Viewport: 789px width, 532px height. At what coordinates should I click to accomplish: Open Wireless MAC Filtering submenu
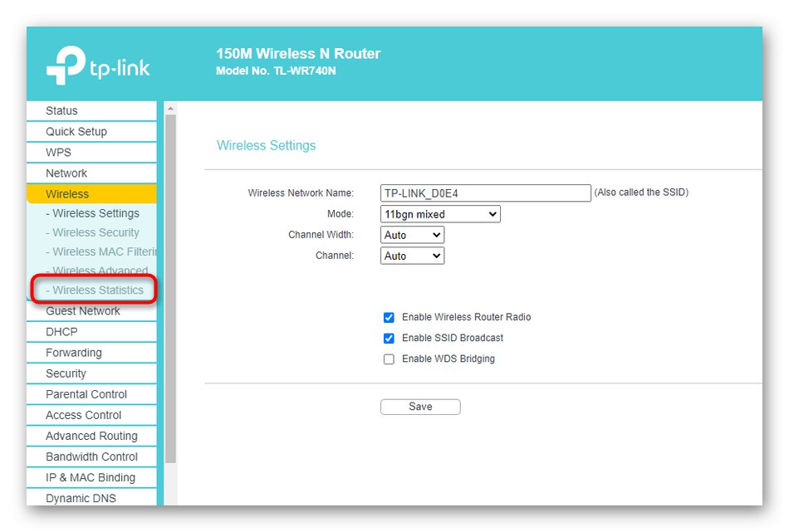tap(100, 252)
